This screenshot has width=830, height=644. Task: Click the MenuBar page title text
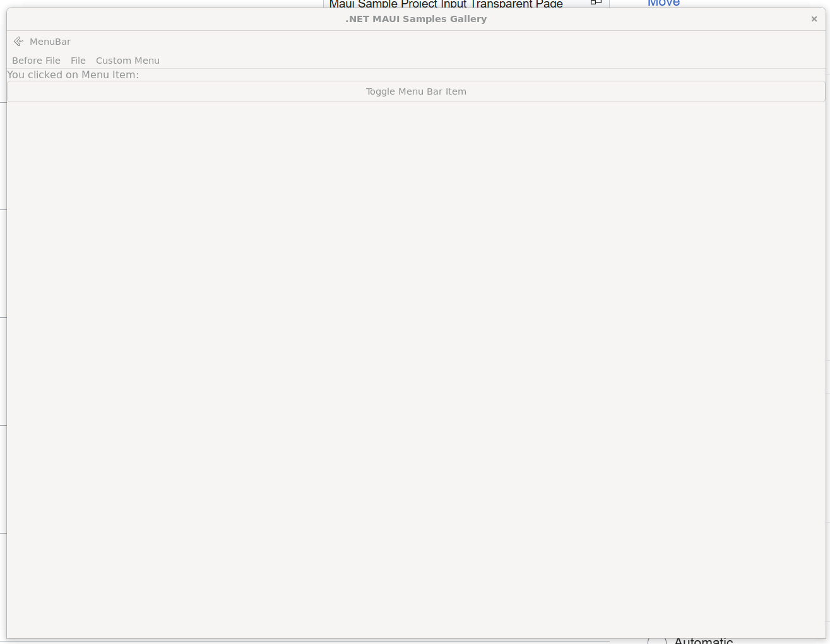[50, 42]
